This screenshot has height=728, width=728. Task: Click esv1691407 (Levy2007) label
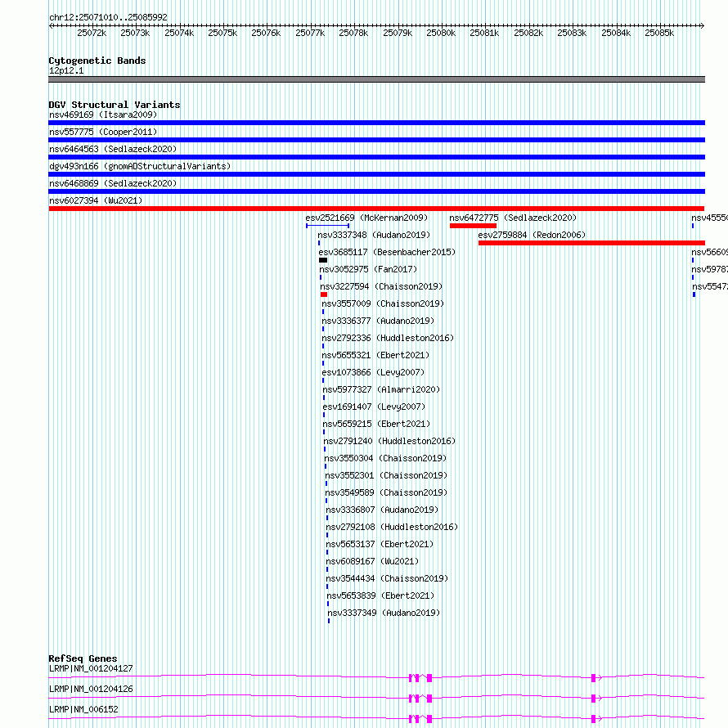[374, 407]
